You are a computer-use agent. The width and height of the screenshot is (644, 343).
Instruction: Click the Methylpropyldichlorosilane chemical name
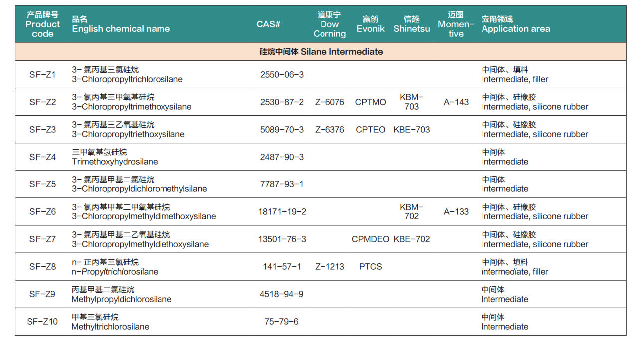[x=122, y=299]
